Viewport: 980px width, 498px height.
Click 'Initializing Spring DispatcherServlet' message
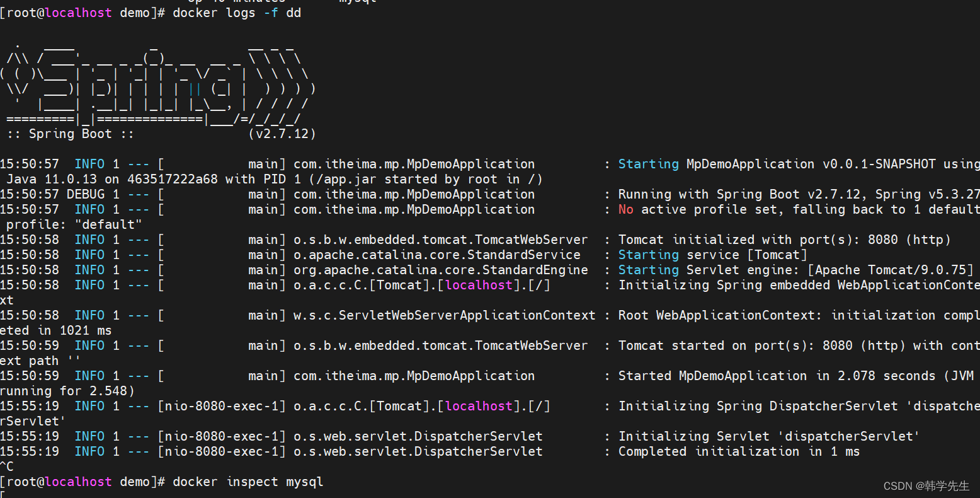pos(758,406)
